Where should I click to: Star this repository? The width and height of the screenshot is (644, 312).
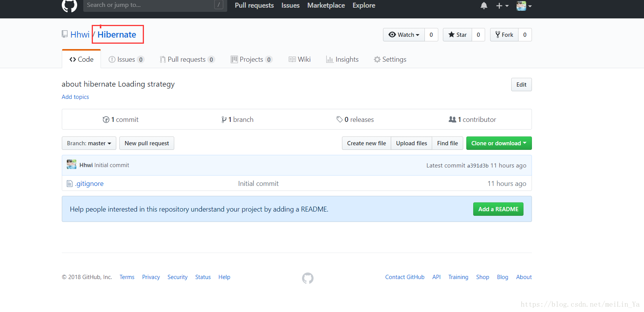click(457, 35)
